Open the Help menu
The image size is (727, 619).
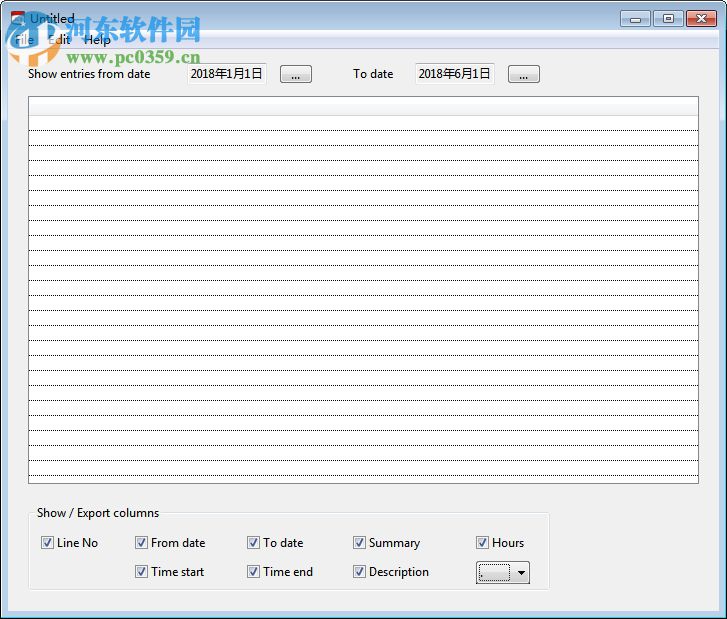tap(97, 40)
